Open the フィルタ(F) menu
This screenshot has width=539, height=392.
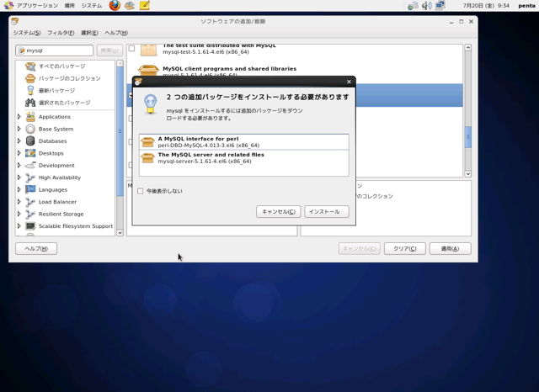point(61,33)
